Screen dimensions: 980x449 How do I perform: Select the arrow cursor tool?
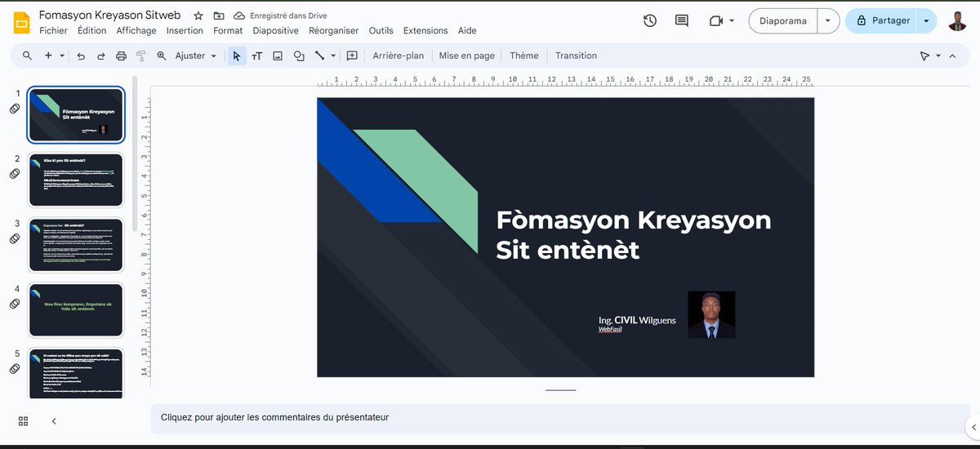[237, 56]
